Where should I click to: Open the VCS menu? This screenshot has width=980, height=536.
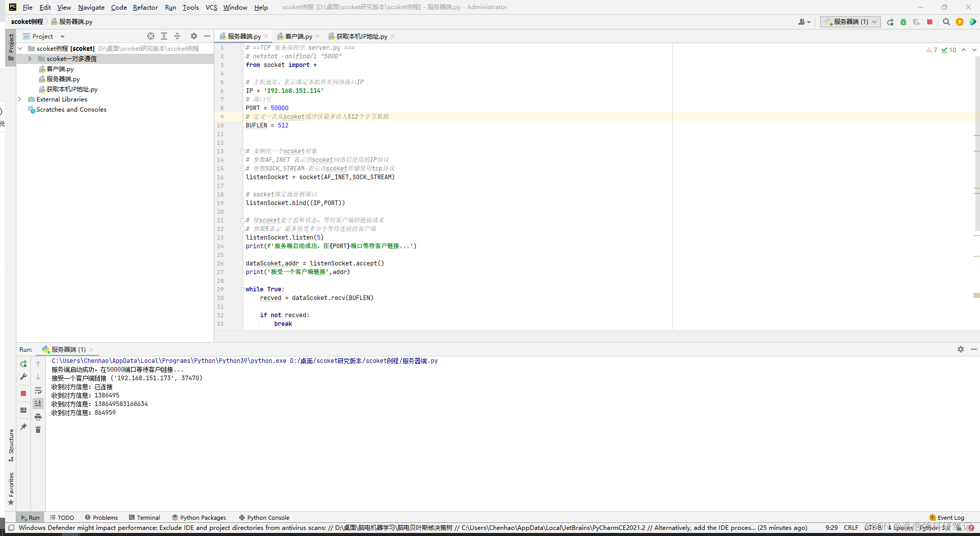pos(211,7)
